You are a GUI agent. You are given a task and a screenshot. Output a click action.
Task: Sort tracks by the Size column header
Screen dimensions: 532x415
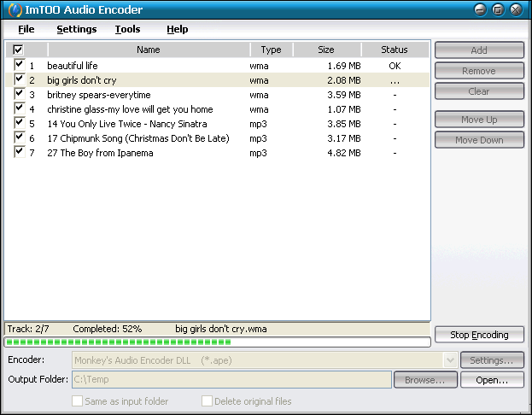[x=325, y=50]
